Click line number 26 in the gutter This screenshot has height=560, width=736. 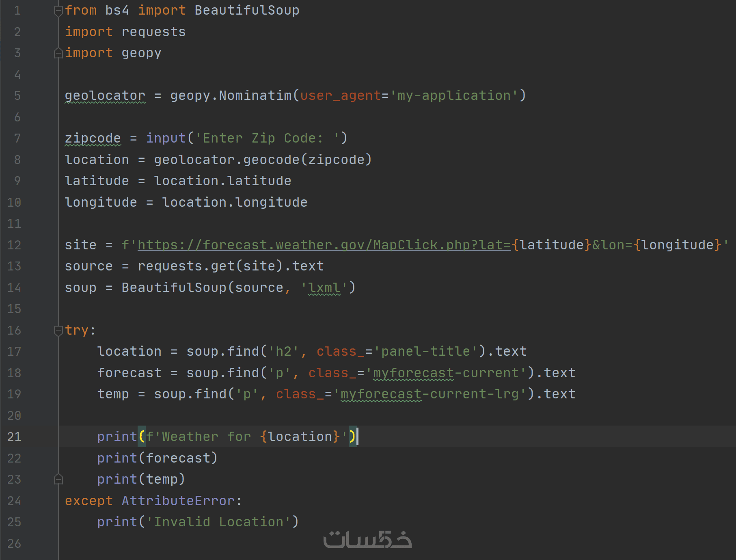14,543
